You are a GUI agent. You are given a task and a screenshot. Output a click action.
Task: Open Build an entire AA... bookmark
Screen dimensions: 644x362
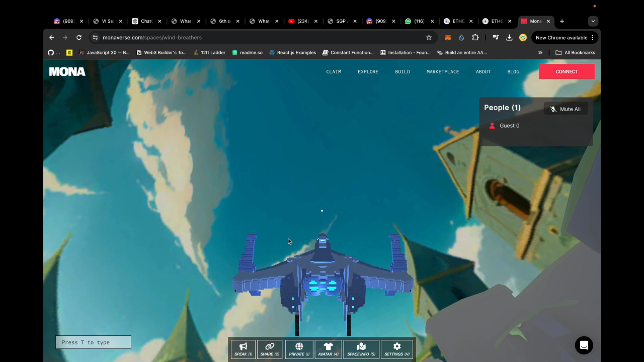(x=462, y=52)
